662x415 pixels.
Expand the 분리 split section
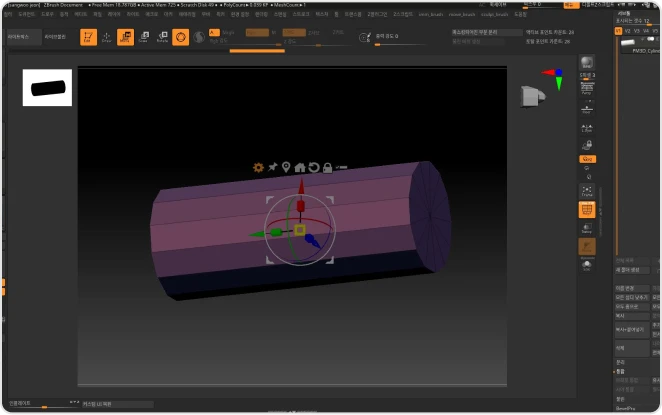click(620, 363)
